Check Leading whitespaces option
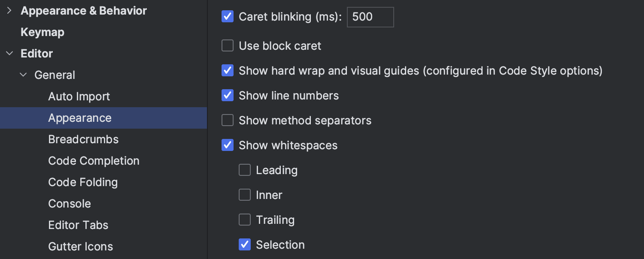644x259 pixels. (x=245, y=170)
